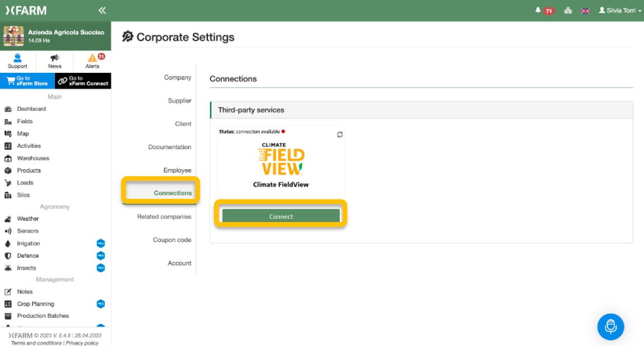Select the Client settings tab
This screenshot has height=346, width=644.
[183, 124]
